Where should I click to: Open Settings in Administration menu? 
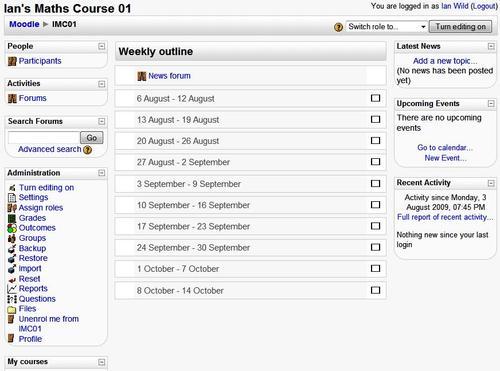click(33, 197)
